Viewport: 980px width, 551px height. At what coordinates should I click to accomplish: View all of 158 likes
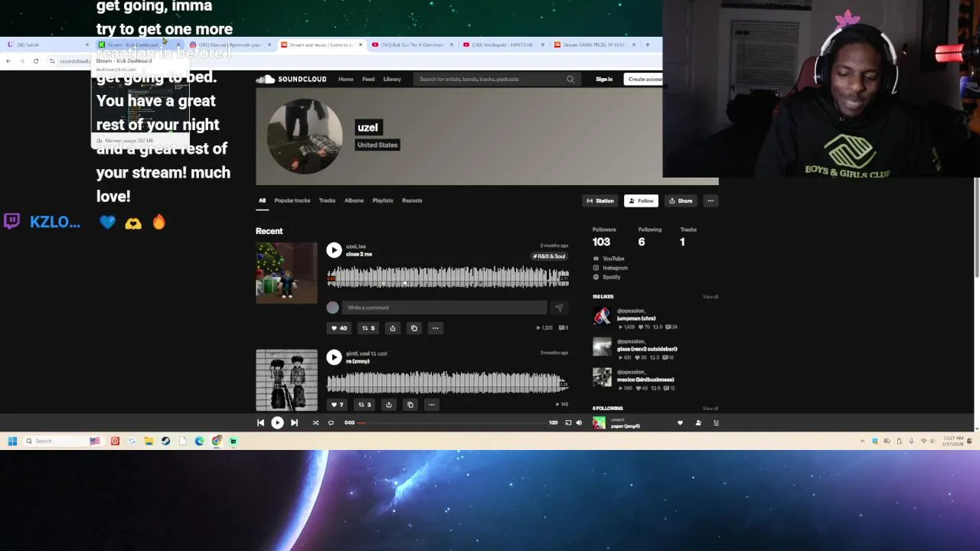coord(710,297)
